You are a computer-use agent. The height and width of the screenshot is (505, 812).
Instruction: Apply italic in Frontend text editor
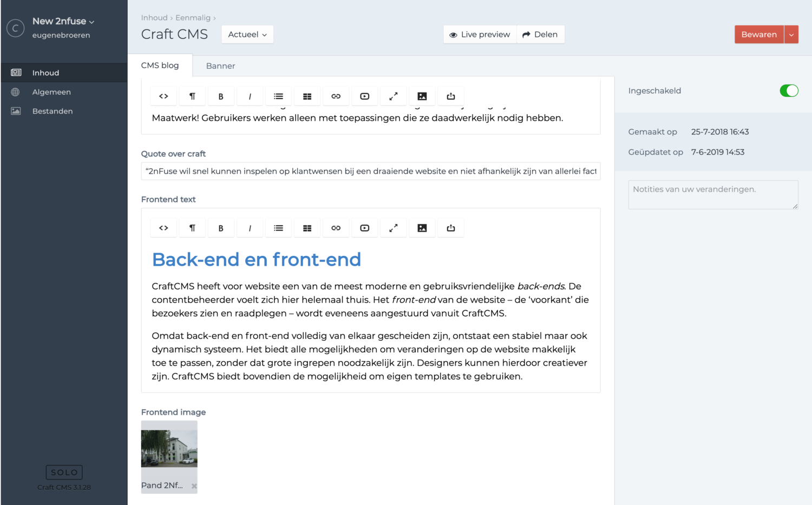tap(250, 228)
